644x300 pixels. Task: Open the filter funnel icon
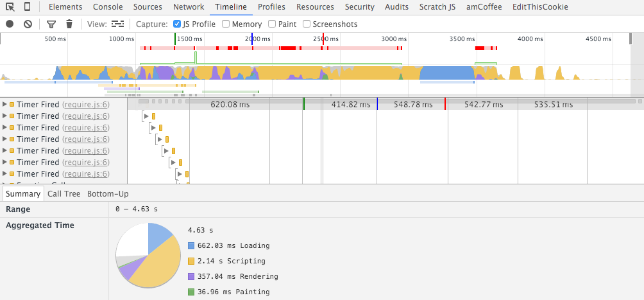pyautogui.click(x=51, y=24)
